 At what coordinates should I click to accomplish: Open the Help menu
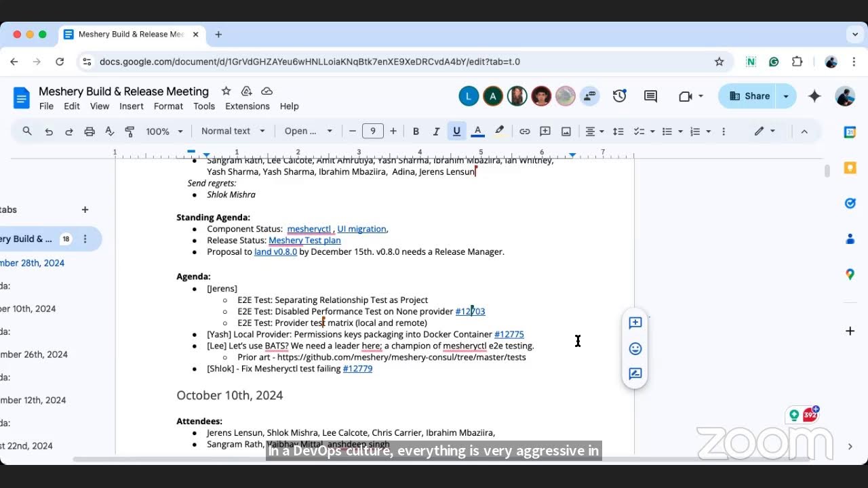(290, 106)
